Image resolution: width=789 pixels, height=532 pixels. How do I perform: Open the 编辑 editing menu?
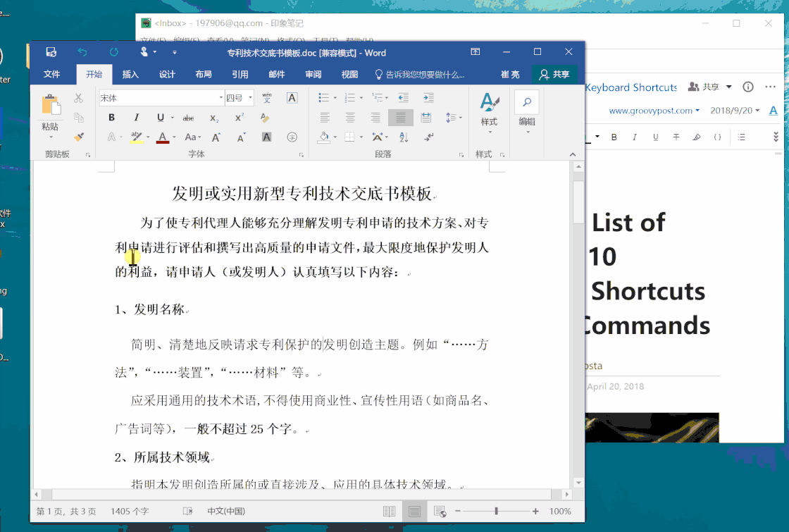(527, 111)
